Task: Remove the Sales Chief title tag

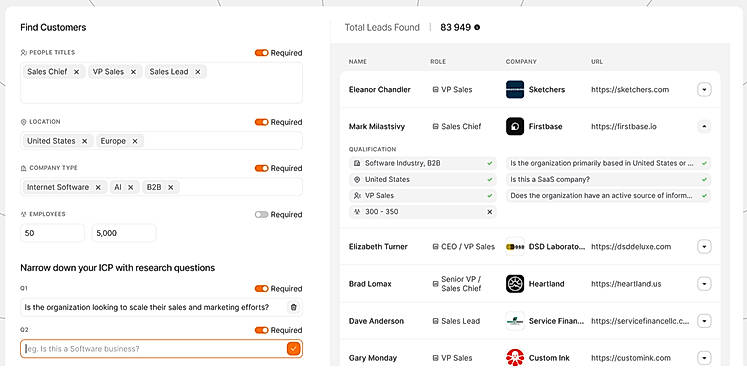Action: click(76, 72)
